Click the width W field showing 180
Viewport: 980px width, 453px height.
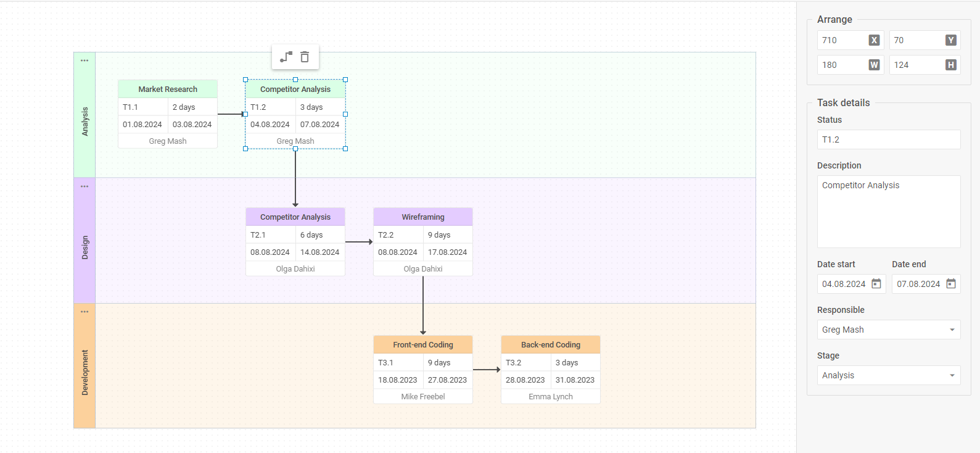[x=842, y=65]
